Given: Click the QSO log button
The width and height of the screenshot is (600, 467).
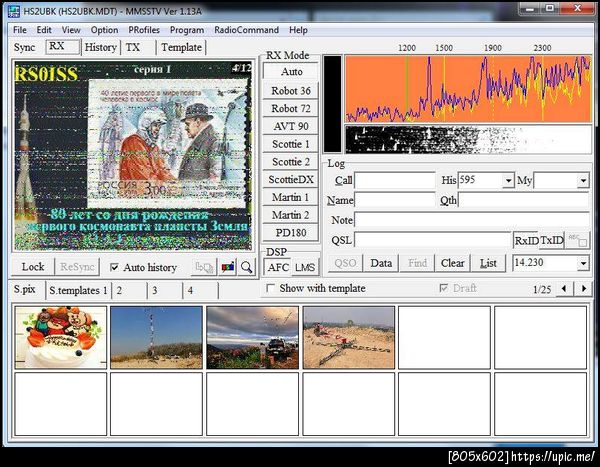Looking at the screenshot, I should 345,263.
